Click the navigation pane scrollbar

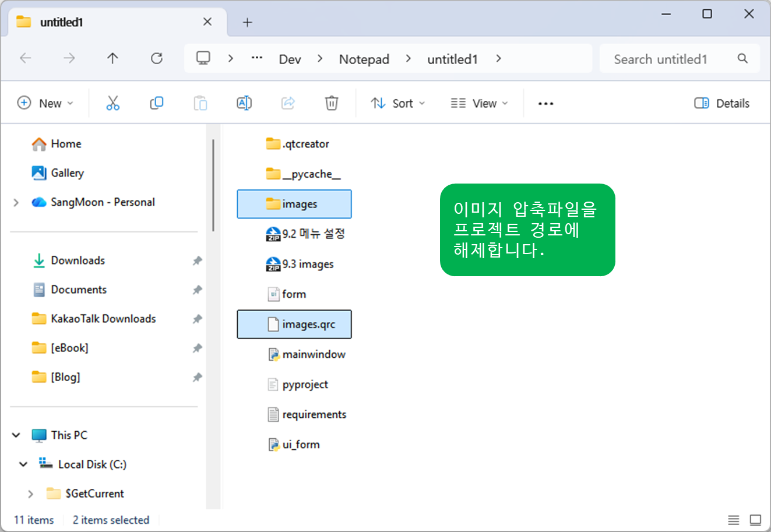213,185
